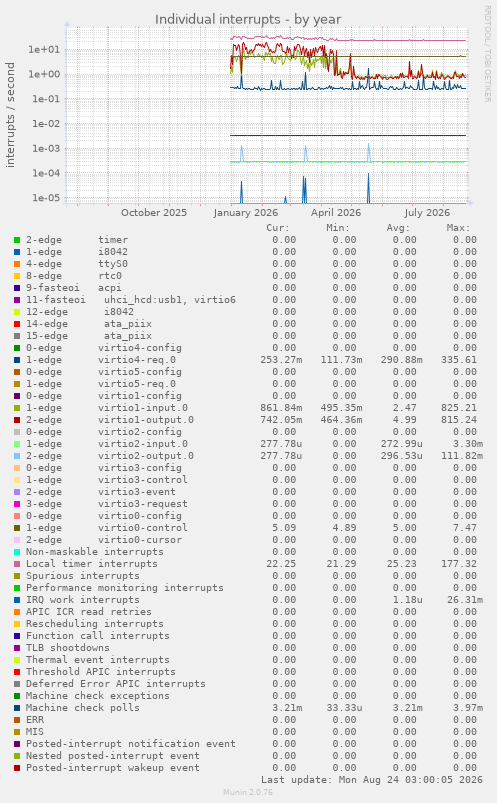The width and height of the screenshot is (497, 803).
Task: Click the pink Local timer interrupts swatch
Action: [17, 564]
